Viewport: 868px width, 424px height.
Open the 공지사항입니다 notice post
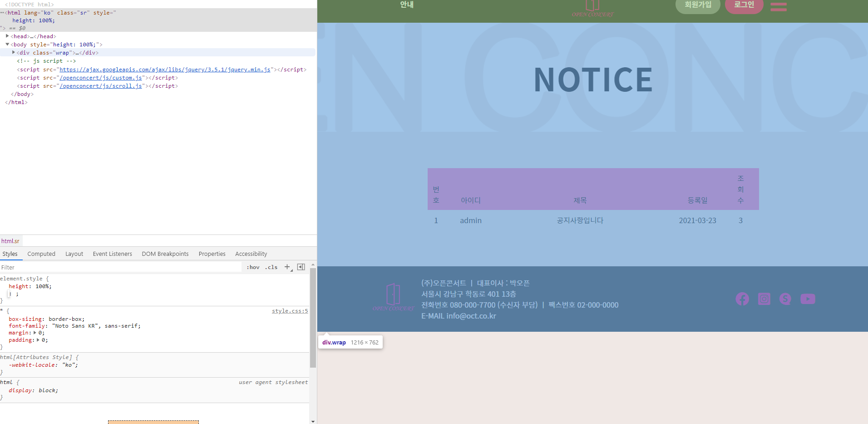580,220
